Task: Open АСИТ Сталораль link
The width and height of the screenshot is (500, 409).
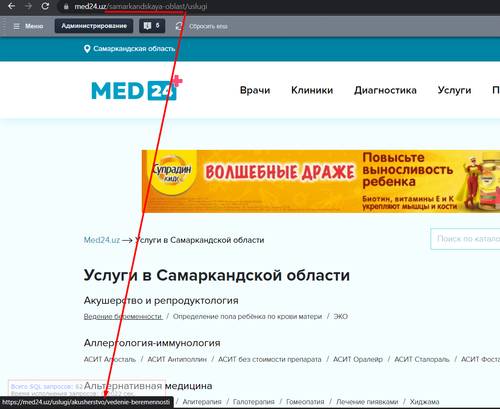Action: click(x=422, y=359)
